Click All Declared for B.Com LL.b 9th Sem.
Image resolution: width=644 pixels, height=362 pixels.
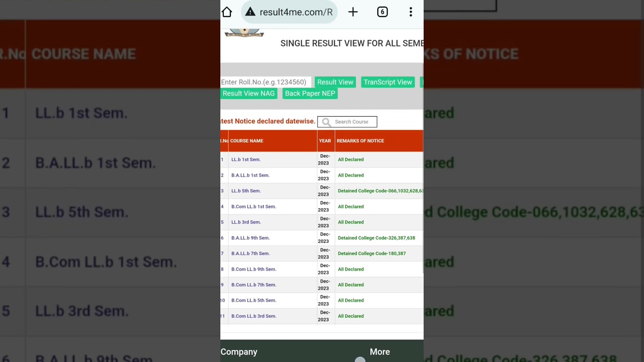click(351, 269)
